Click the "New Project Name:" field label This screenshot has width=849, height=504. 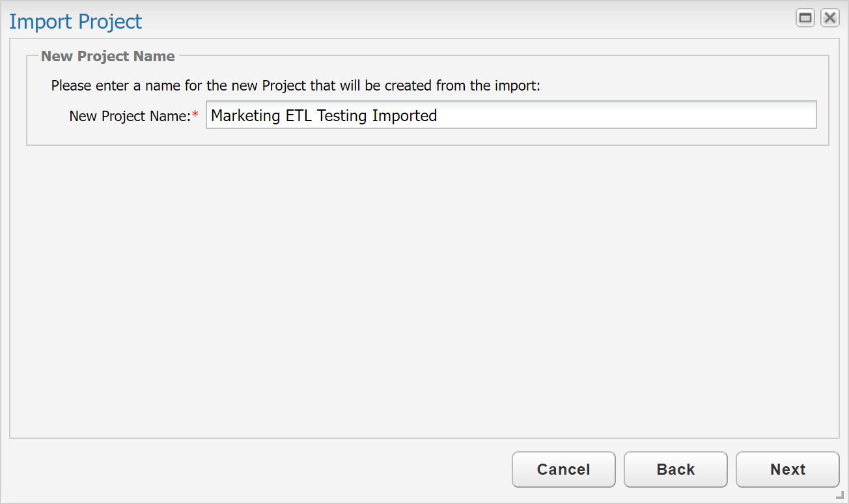click(x=130, y=116)
